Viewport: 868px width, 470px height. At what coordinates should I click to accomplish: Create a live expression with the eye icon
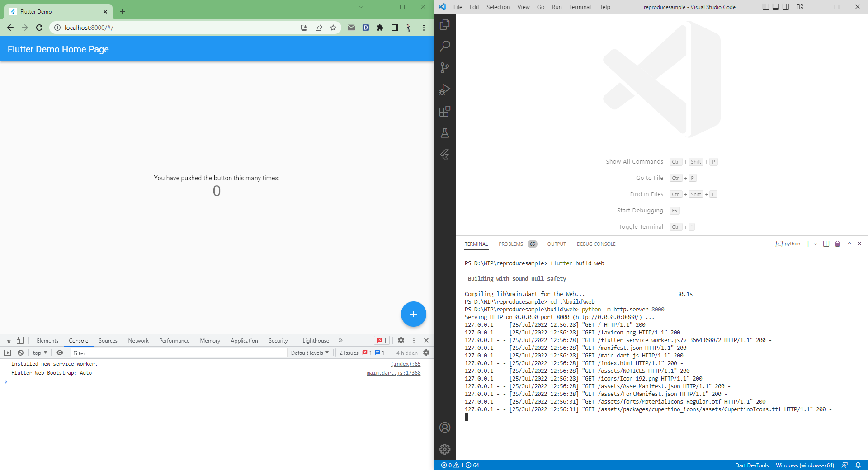(60, 352)
